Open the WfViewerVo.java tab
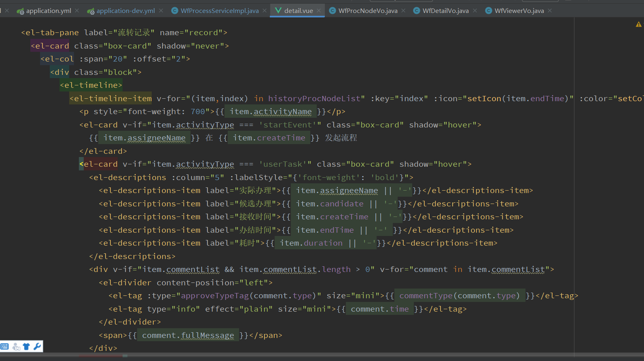The width and height of the screenshot is (644, 361). pyautogui.click(x=519, y=11)
